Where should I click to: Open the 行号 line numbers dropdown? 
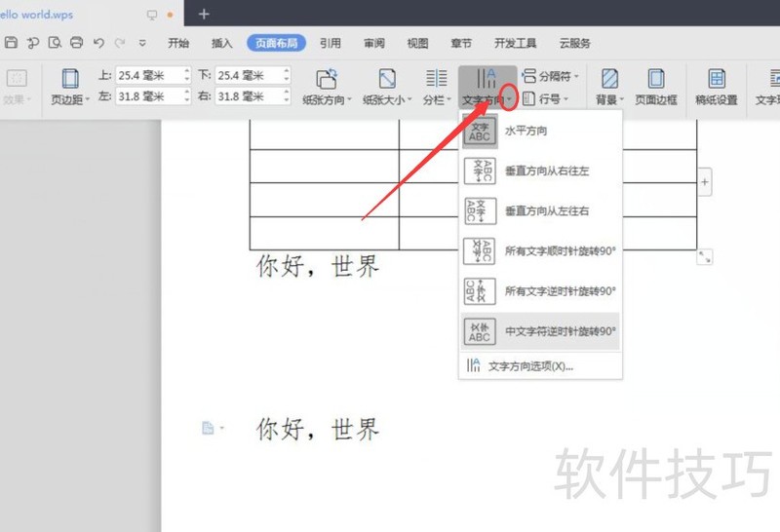[x=546, y=99]
